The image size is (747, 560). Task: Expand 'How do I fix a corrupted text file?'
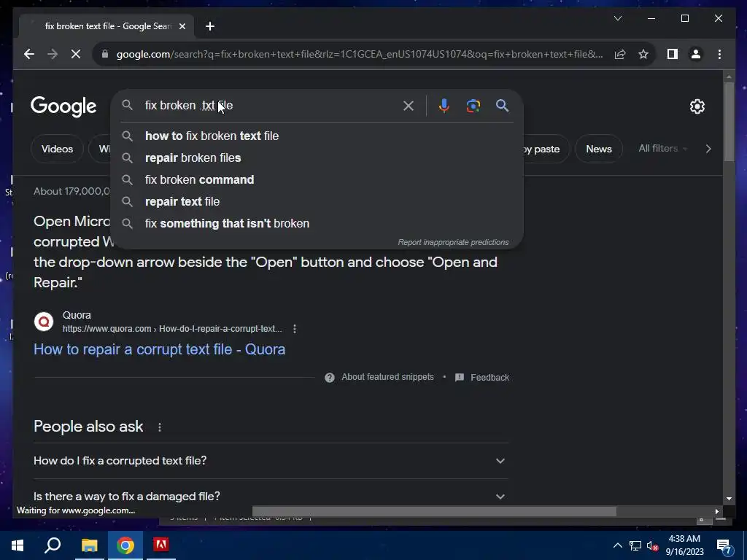point(271,461)
